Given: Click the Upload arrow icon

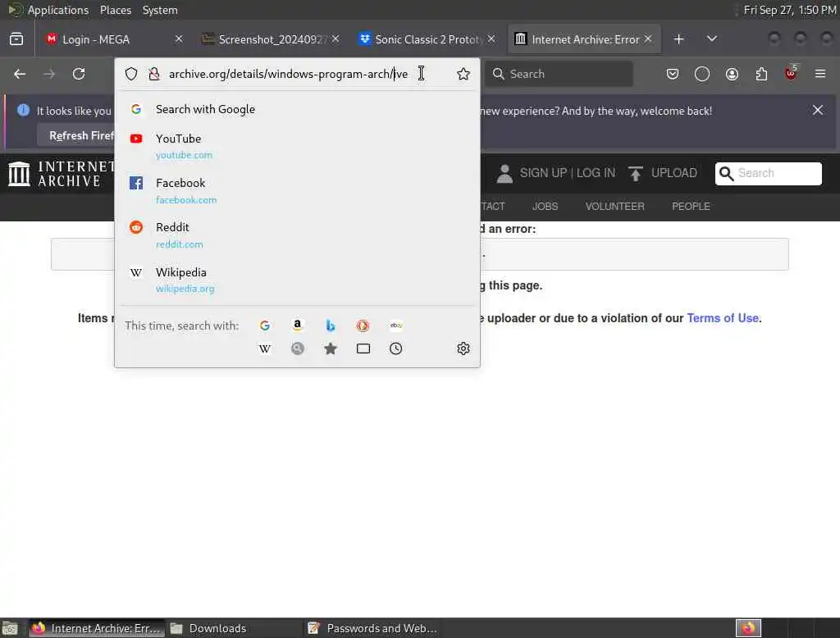Looking at the screenshot, I should (636, 174).
